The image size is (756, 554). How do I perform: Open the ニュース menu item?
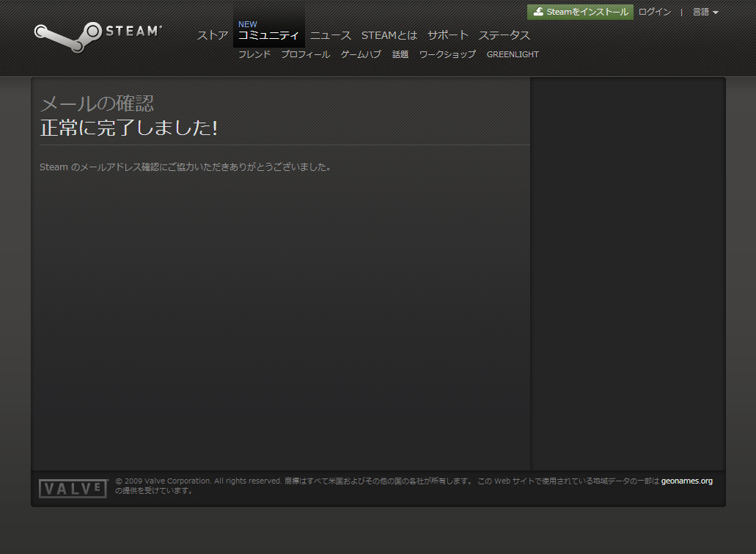point(330,35)
